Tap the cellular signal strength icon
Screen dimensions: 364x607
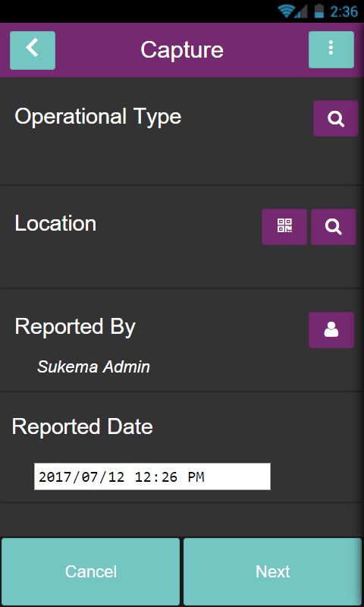coord(301,11)
